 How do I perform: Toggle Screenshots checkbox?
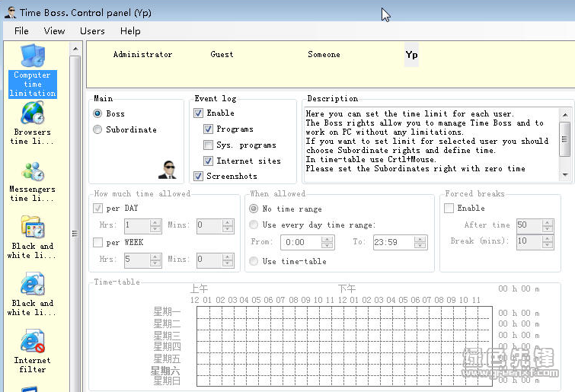coord(198,177)
